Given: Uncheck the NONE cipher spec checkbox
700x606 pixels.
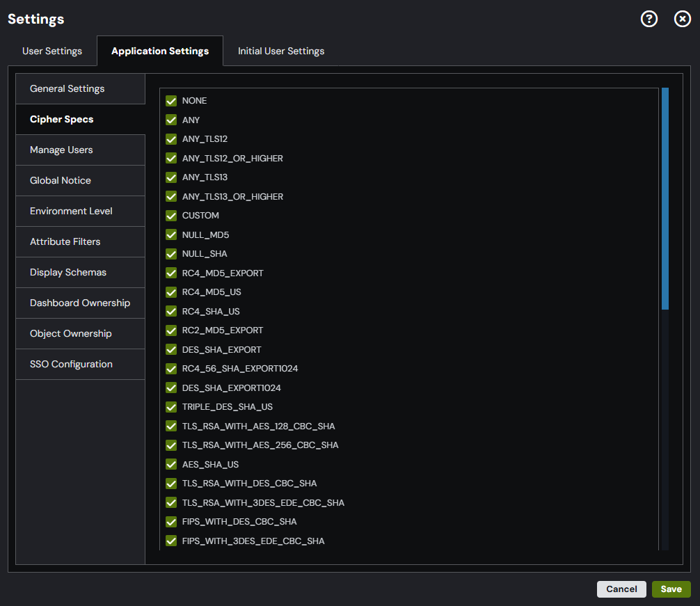Looking at the screenshot, I should [x=171, y=101].
